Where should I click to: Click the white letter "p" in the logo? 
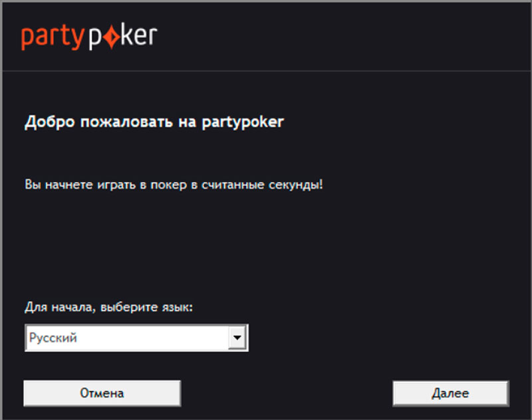(x=95, y=40)
